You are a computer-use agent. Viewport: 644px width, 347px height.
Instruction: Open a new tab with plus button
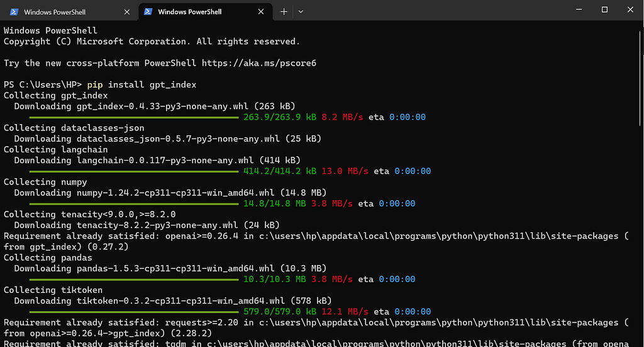[x=284, y=12]
